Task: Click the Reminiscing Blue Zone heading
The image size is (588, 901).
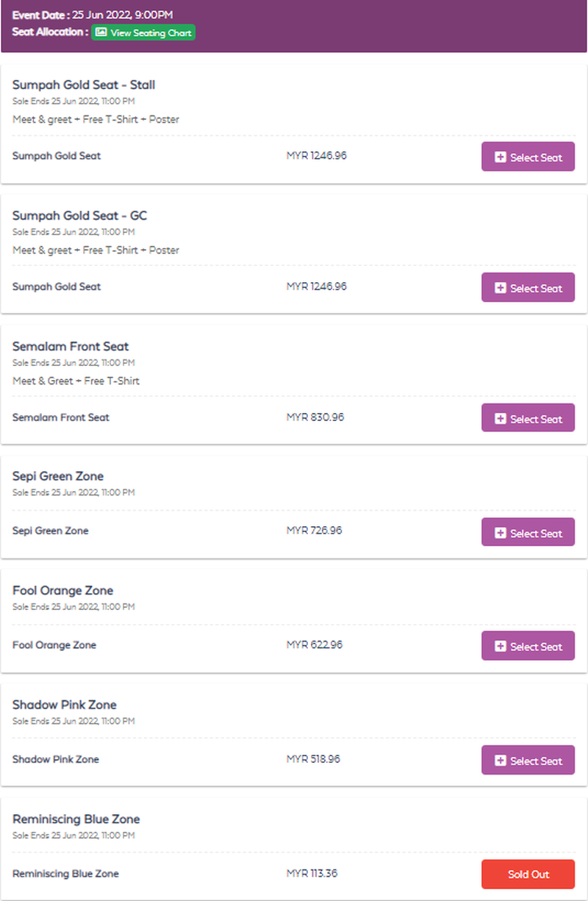Action: click(76, 819)
